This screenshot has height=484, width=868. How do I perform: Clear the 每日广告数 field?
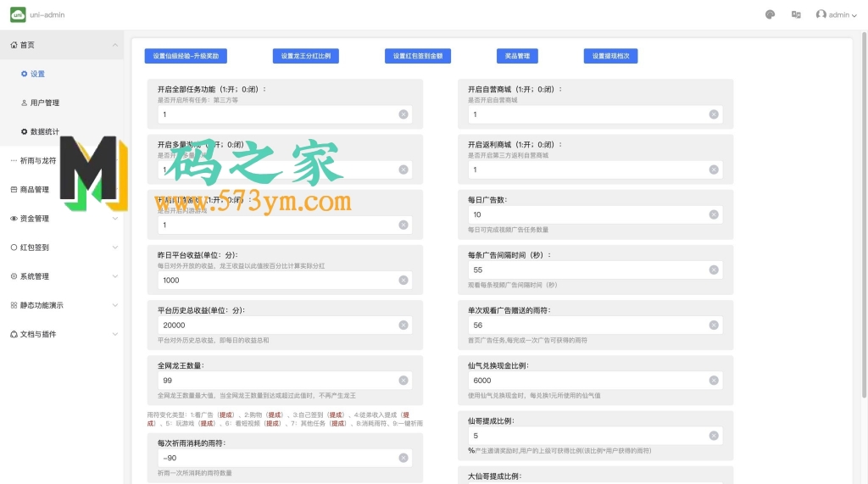click(714, 214)
